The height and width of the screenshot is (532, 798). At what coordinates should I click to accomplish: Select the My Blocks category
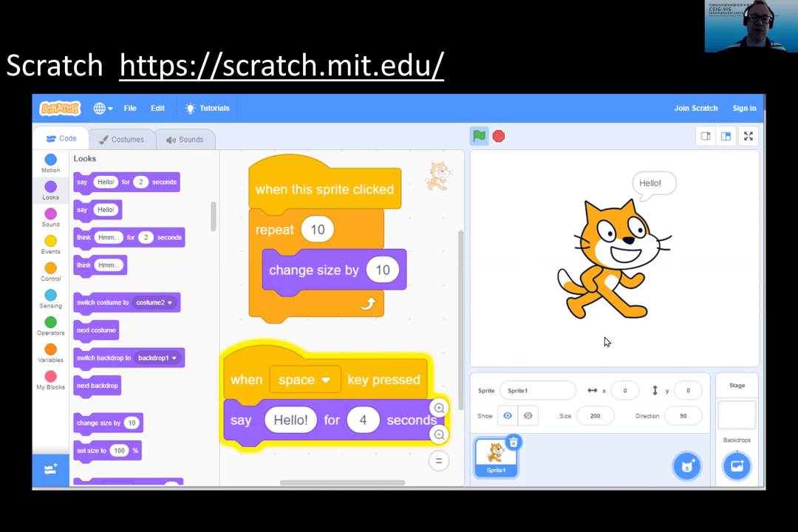(50, 380)
